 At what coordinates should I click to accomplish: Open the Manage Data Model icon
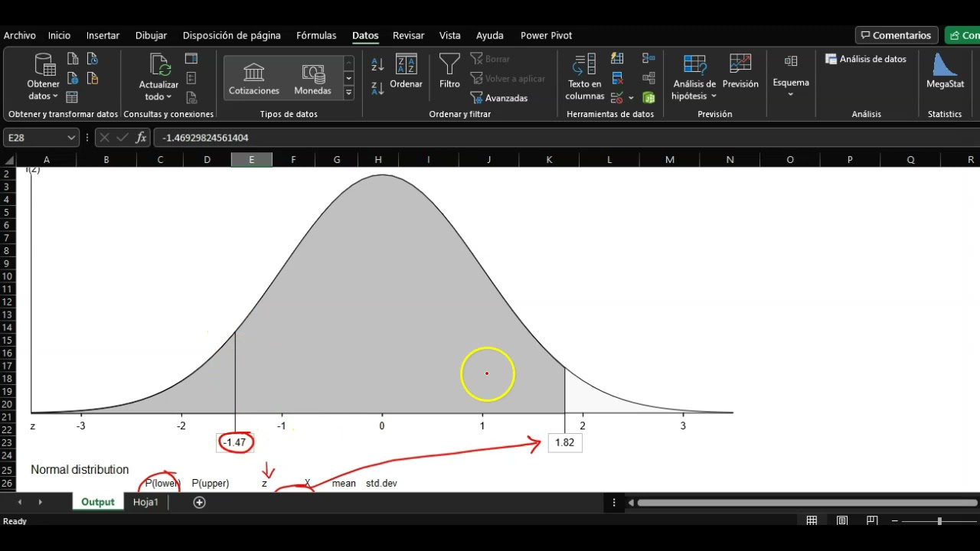[648, 97]
